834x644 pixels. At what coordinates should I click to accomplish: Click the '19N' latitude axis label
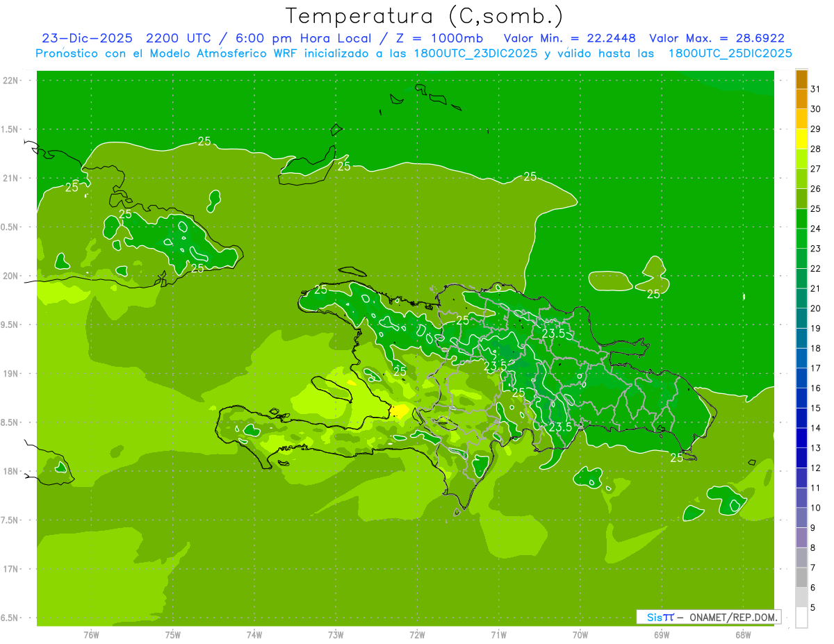click(10, 373)
